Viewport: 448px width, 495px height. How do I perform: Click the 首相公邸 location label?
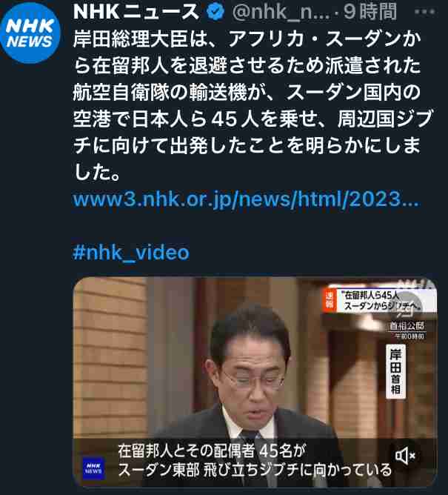click(407, 326)
